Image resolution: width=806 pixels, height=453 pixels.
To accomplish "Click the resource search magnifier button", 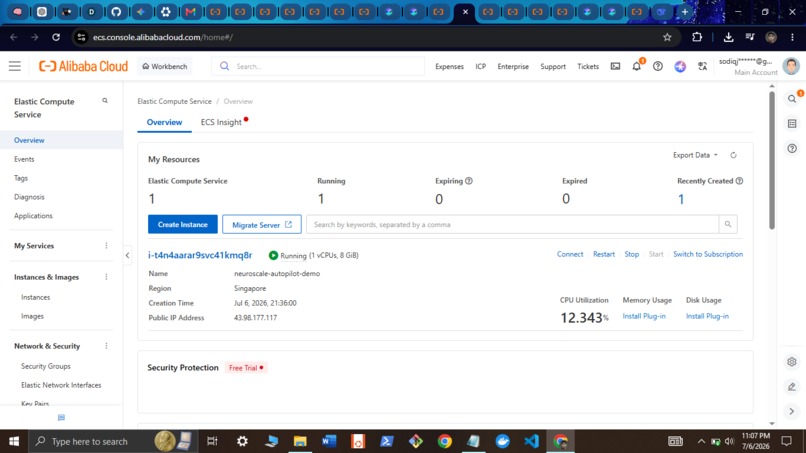I will [x=728, y=224].
